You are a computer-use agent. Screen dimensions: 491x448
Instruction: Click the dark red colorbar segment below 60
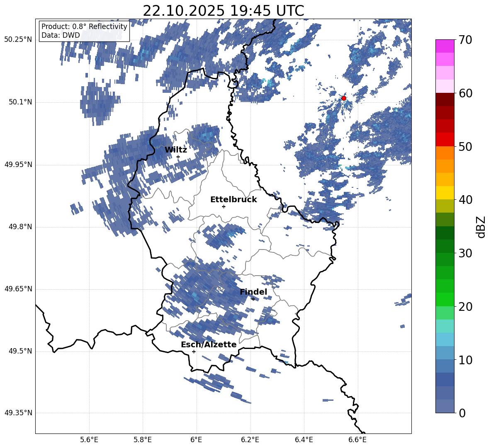coord(445,99)
